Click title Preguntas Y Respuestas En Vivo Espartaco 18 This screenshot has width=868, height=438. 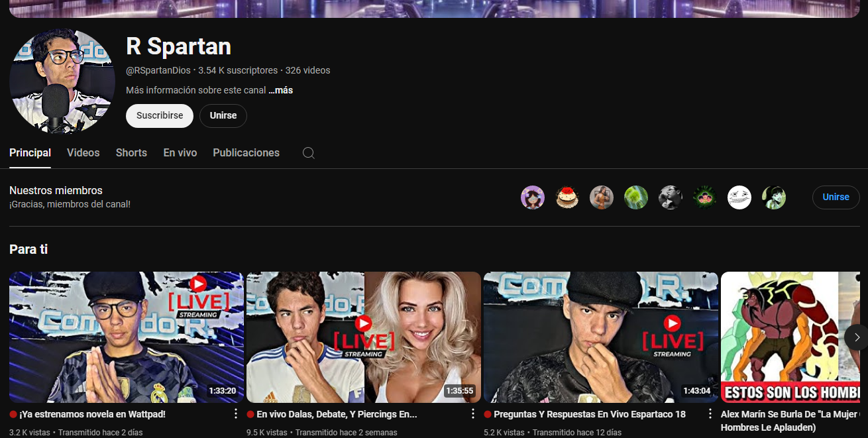pos(590,414)
